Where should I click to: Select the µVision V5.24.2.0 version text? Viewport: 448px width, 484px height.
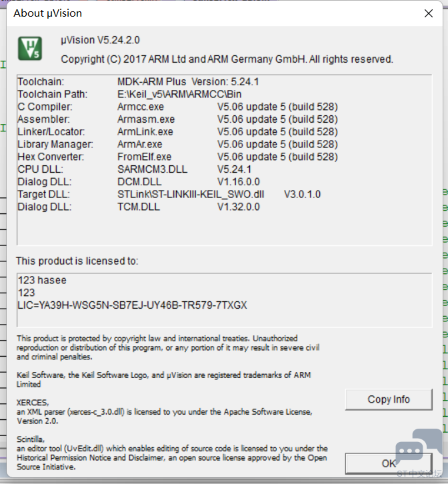(100, 40)
